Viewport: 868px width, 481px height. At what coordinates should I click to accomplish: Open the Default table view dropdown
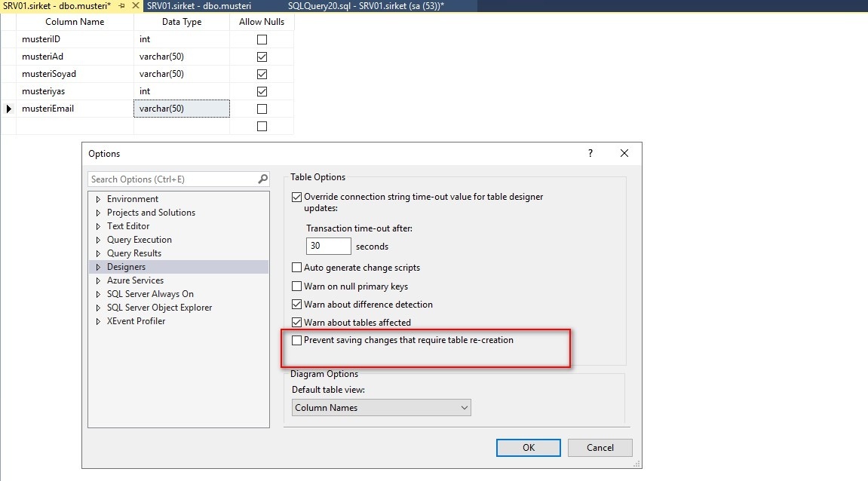[x=381, y=408]
